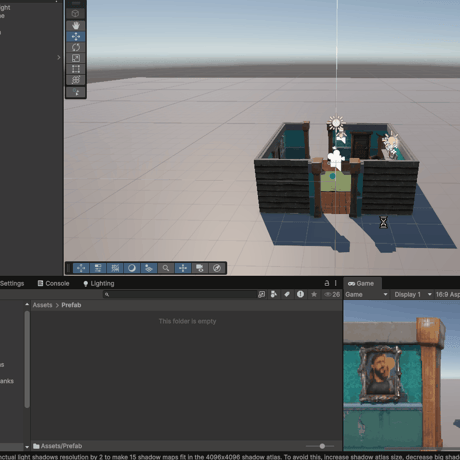
Task: Select the point light gizmo at the right wall
Action: [390, 141]
